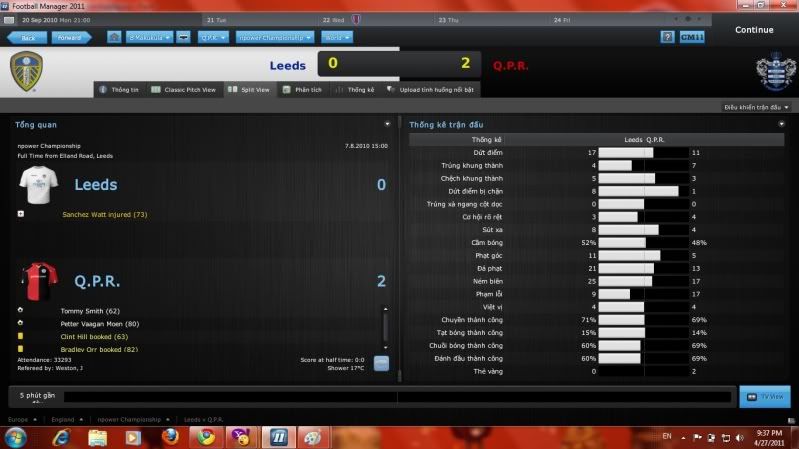
Task: Click Bradley Orr booked (82) entry
Action: pos(99,350)
